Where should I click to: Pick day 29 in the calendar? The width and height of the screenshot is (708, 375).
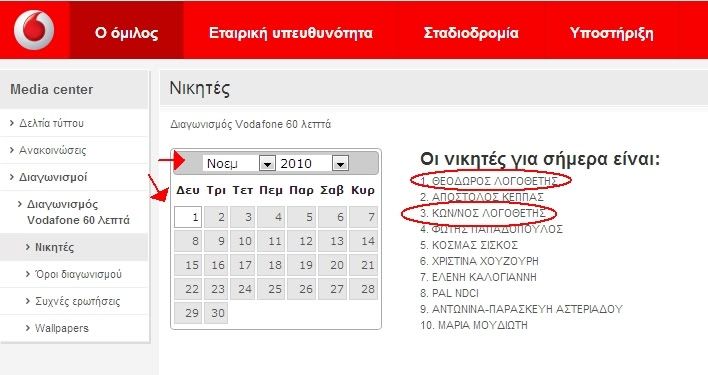(x=188, y=313)
